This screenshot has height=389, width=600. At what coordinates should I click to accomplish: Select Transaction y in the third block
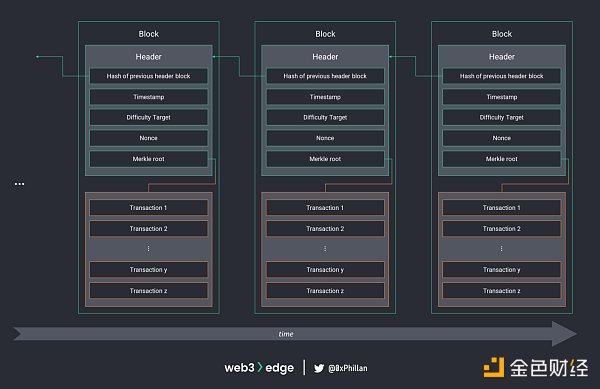tap(502, 270)
